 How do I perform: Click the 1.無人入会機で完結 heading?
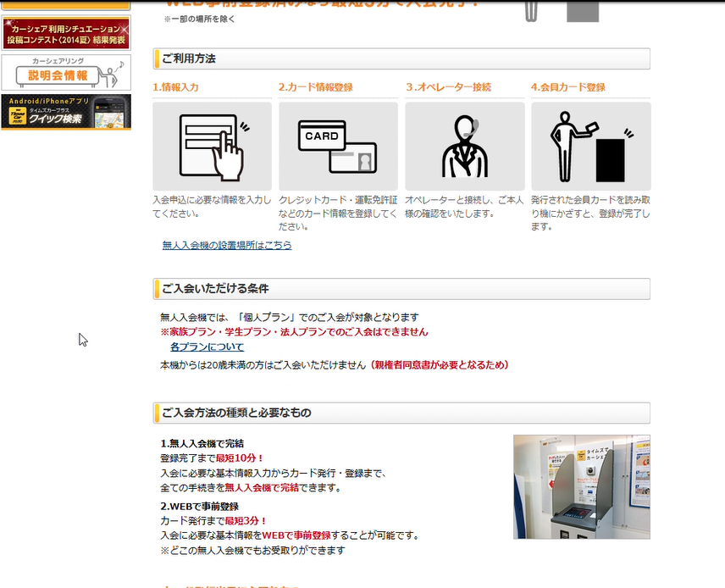[x=202, y=444]
